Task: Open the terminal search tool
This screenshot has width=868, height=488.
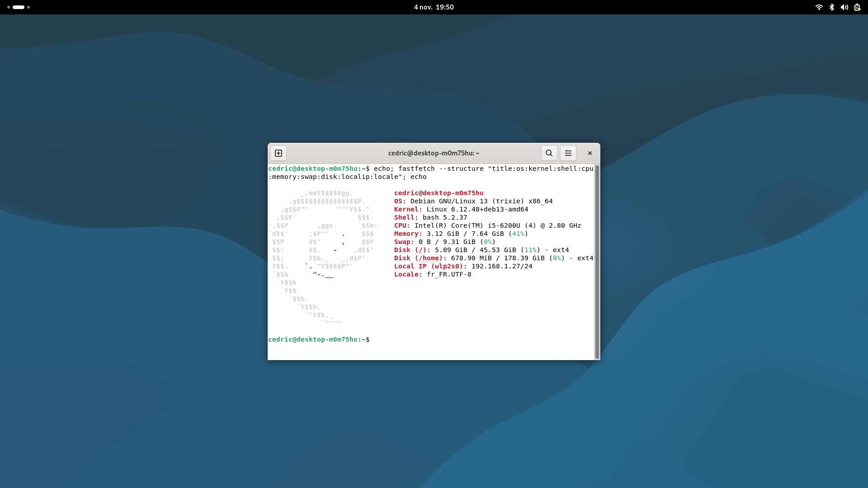Action: (x=549, y=153)
